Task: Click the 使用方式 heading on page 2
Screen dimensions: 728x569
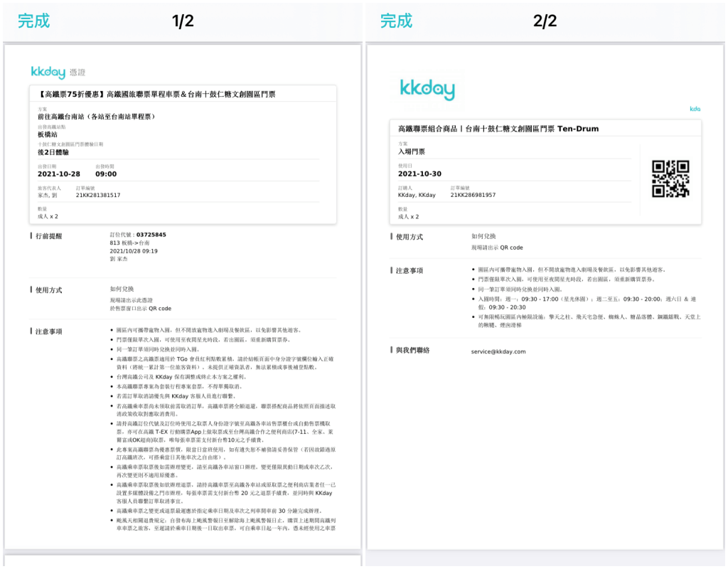Action: [x=409, y=237]
